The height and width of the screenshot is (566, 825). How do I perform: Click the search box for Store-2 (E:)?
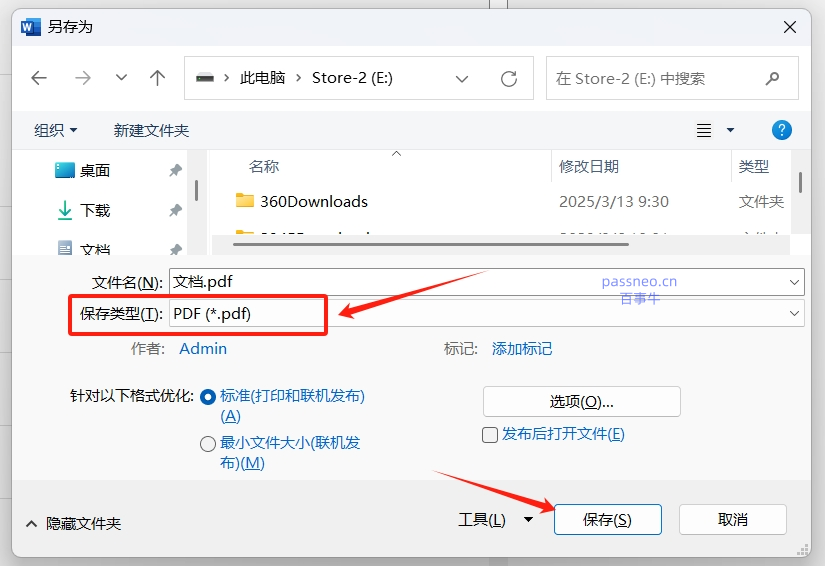tap(672, 78)
